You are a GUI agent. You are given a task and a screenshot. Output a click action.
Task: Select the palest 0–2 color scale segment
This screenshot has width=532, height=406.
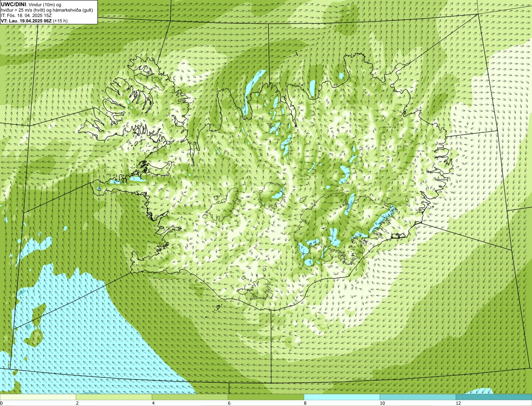pos(38,397)
